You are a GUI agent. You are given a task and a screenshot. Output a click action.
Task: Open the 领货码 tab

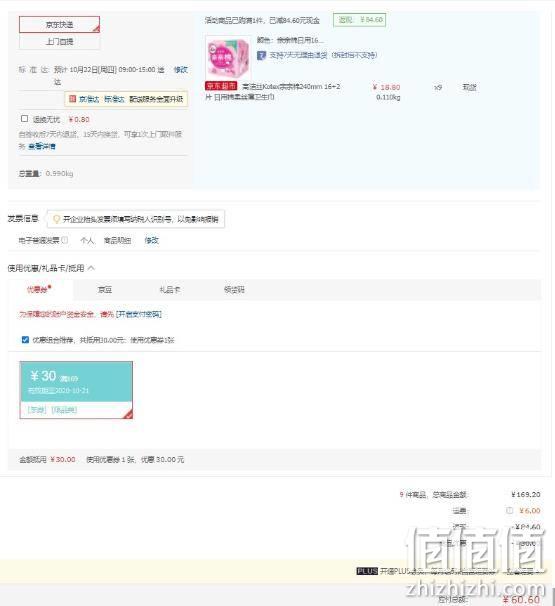(x=234, y=290)
